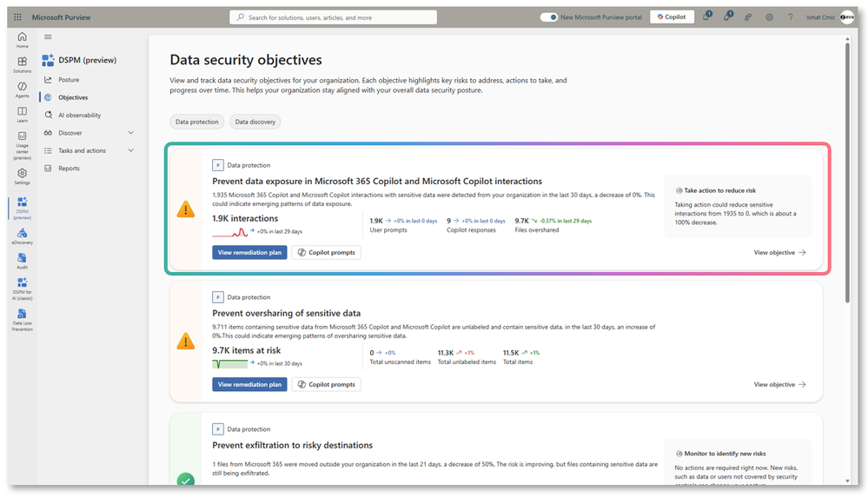Viewport: 868px width, 498px height.
Task: Collapse the navigation pane with hamburger icon
Action: click(48, 37)
